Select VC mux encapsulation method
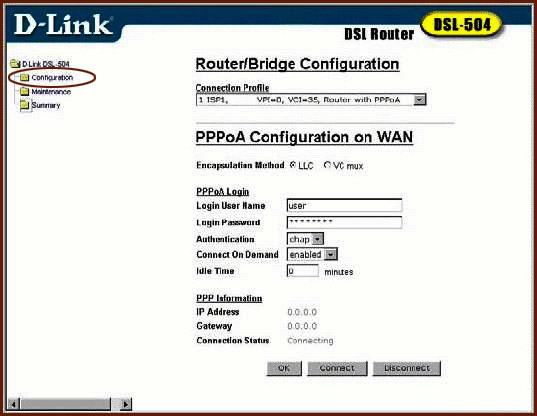Viewport: 537px width, 416px height. point(327,165)
